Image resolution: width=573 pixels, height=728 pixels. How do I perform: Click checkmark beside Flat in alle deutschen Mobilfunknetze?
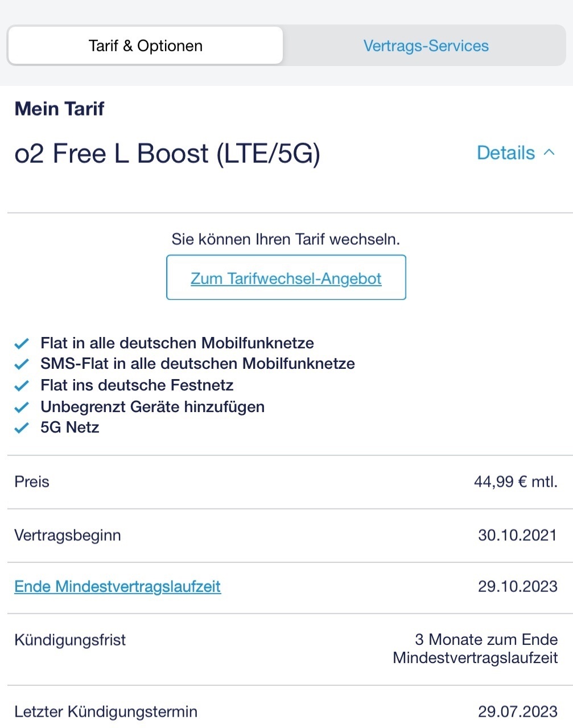point(21,344)
